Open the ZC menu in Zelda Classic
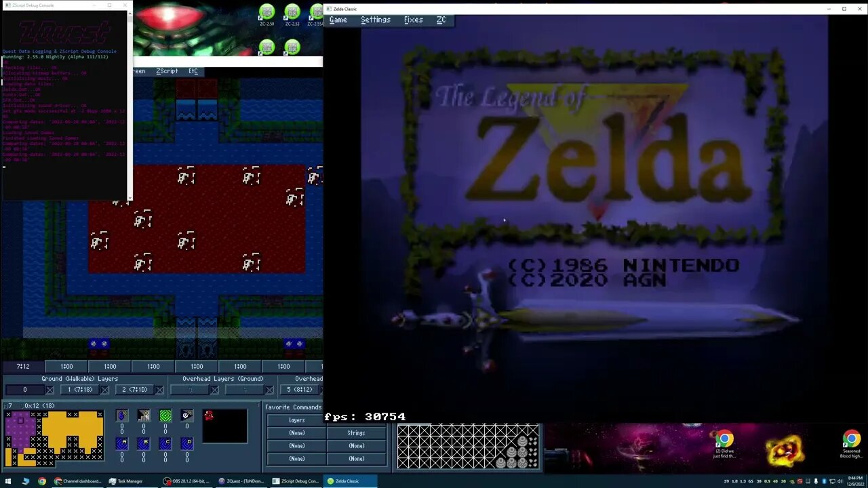This screenshot has height=488, width=868. pos(441,20)
